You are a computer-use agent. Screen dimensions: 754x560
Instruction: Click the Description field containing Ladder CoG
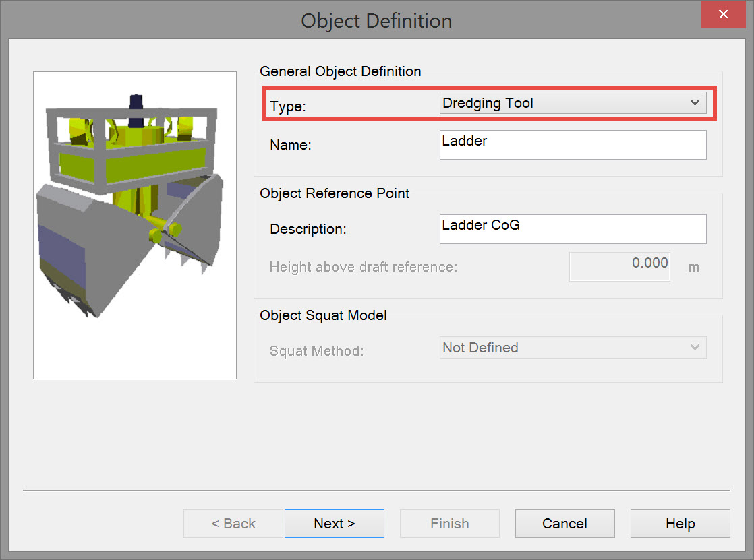tap(573, 229)
